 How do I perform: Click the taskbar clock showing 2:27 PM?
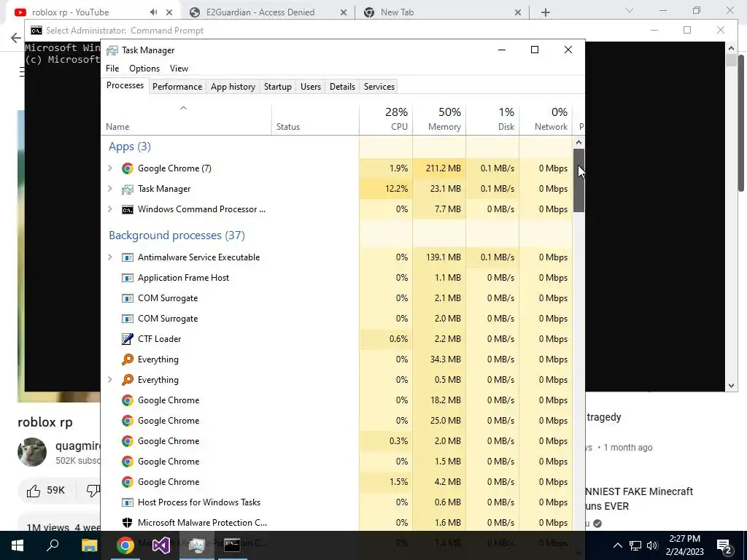pyautogui.click(x=684, y=545)
